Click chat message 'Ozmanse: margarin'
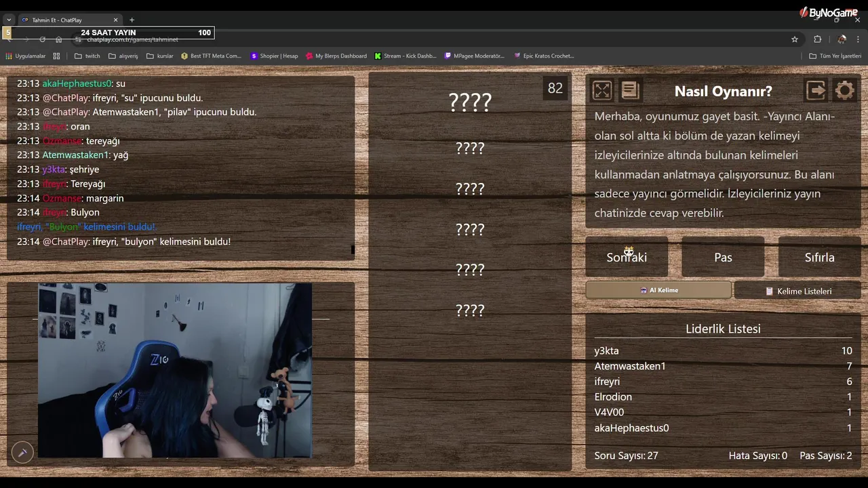868x488 pixels. 71,198
